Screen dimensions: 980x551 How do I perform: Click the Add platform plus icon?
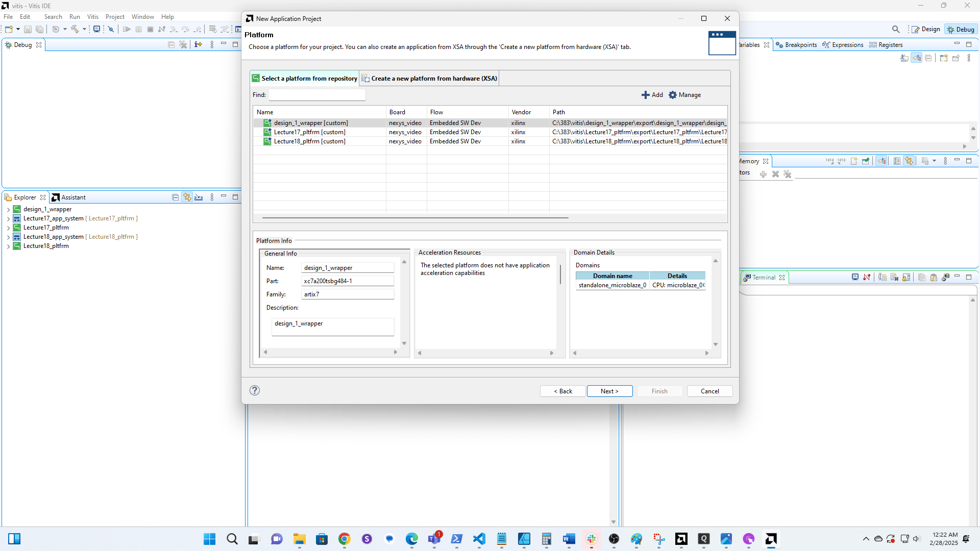coord(646,95)
